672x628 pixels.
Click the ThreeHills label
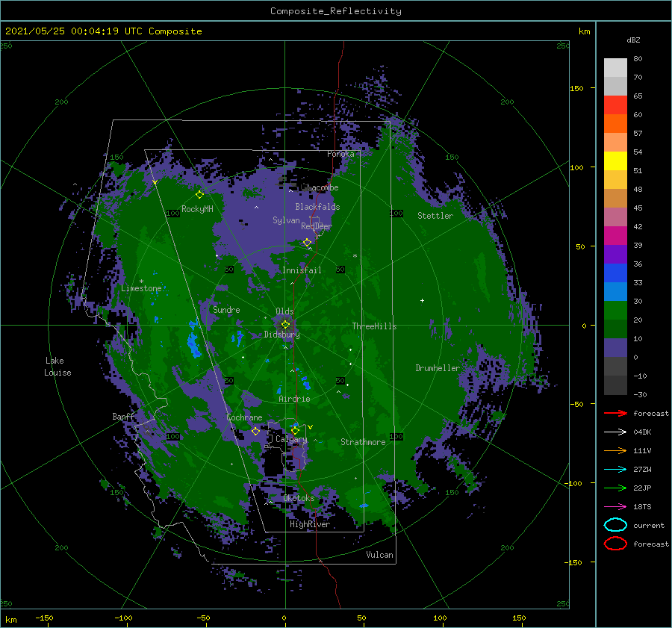click(x=374, y=326)
